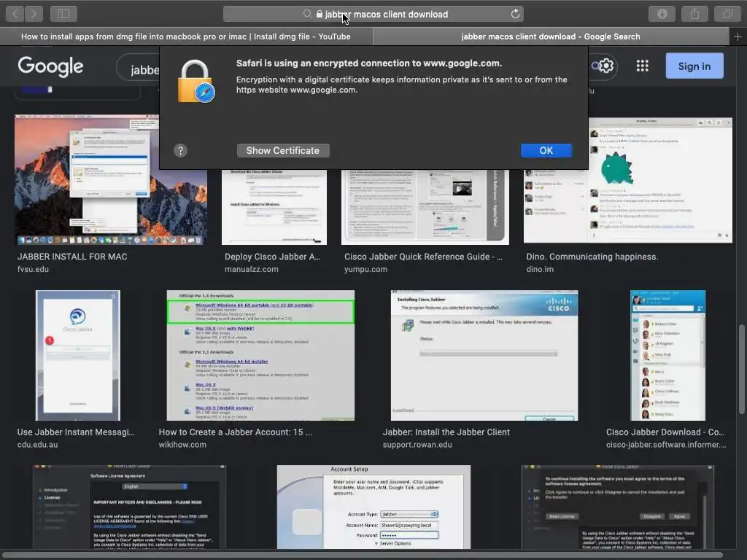Open Google settings gear icon
Screen dimensions: 747x560
[606, 66]
